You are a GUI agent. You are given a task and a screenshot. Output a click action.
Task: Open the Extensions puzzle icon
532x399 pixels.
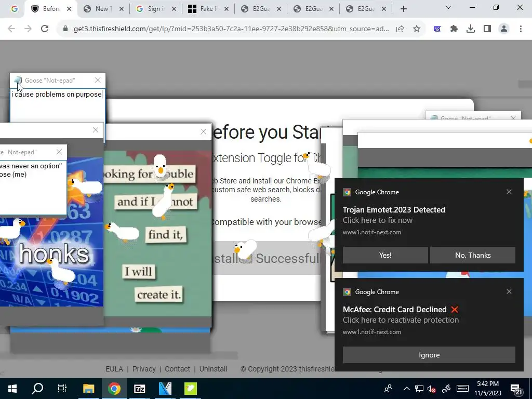point(454,29)
